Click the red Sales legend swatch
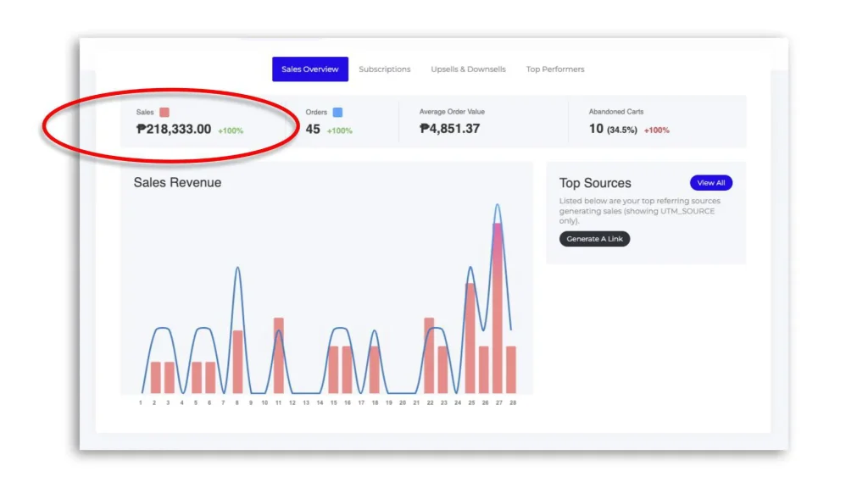 [x=164, y=113]
